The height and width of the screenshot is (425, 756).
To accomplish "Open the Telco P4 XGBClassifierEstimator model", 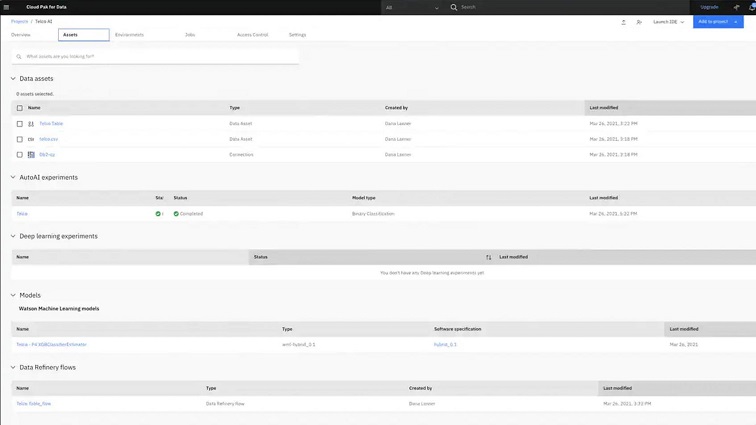I will [52, 345].
